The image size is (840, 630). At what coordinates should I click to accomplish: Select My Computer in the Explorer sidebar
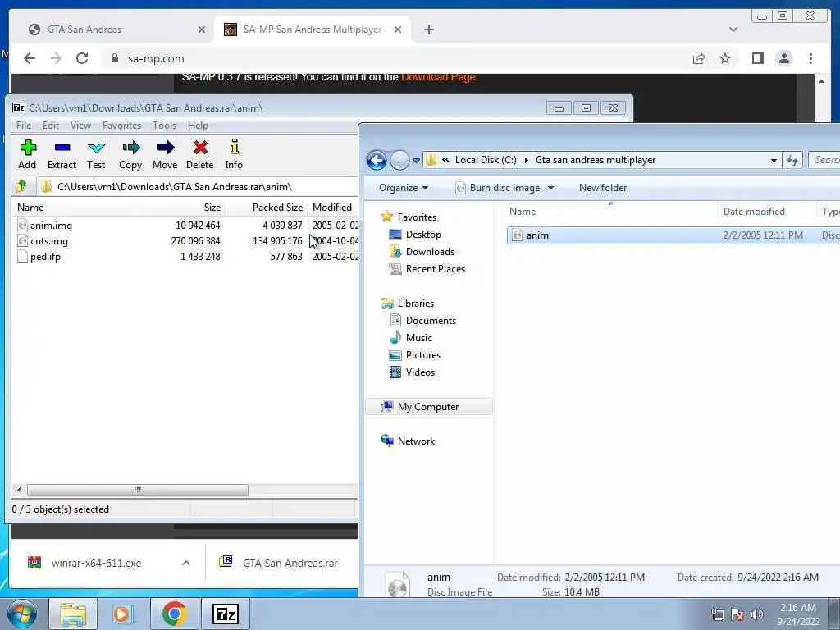pos(428,407)
